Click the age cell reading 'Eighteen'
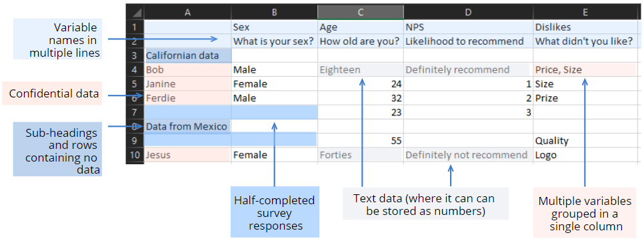 [360, 70]
